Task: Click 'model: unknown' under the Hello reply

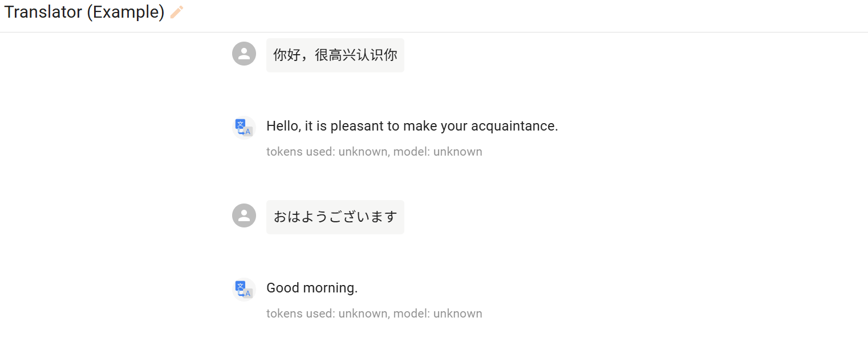Action: pyautogui.click(x=438, y=152)
